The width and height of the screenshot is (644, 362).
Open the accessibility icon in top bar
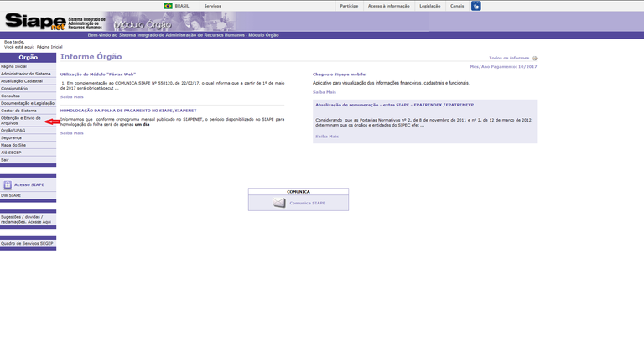[x=476, y=6]
